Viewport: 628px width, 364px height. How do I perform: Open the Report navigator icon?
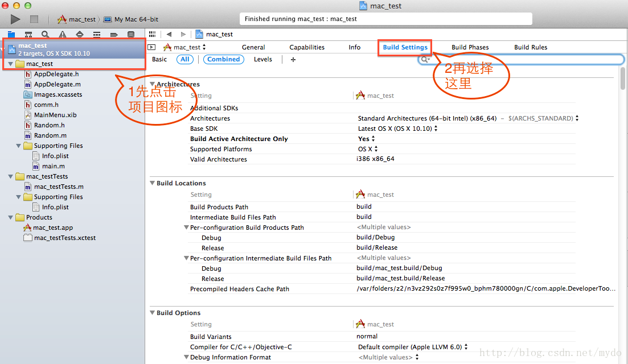click(x=131, y=34)
